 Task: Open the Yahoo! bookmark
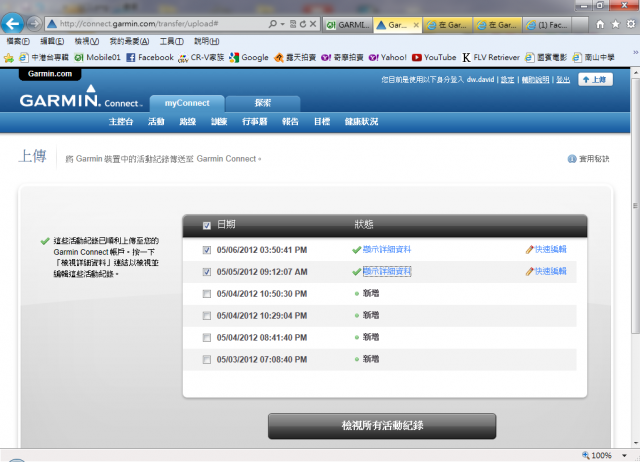[387, 58]
